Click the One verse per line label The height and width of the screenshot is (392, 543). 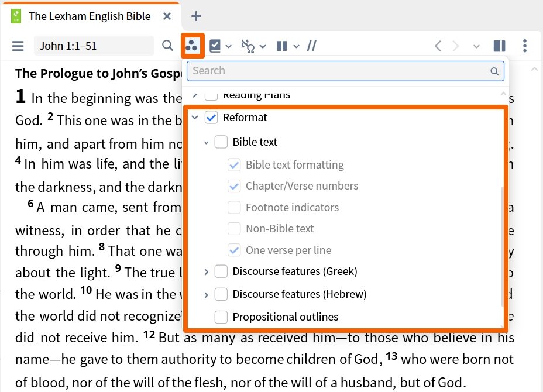point(288,250)
